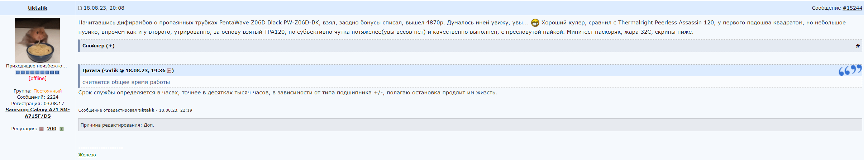
Task: Open the Железо signature link
Action: coord(87,155)
